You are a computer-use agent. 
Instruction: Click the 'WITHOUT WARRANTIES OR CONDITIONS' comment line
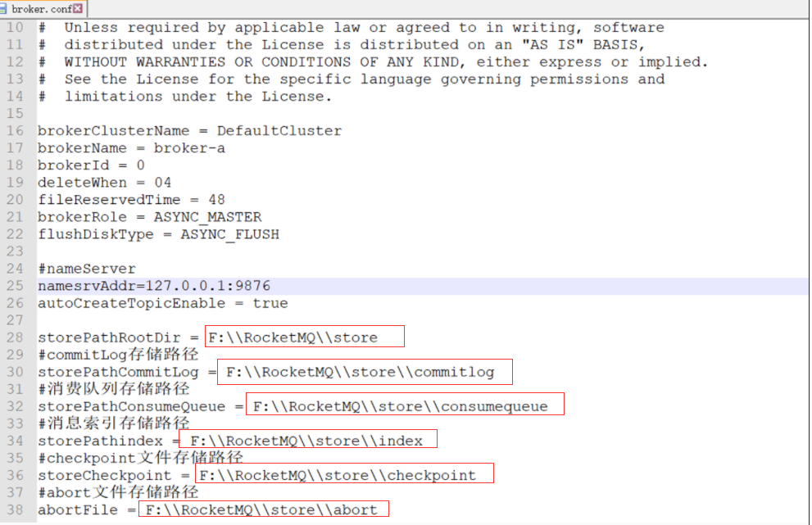(x=373, y=62)
